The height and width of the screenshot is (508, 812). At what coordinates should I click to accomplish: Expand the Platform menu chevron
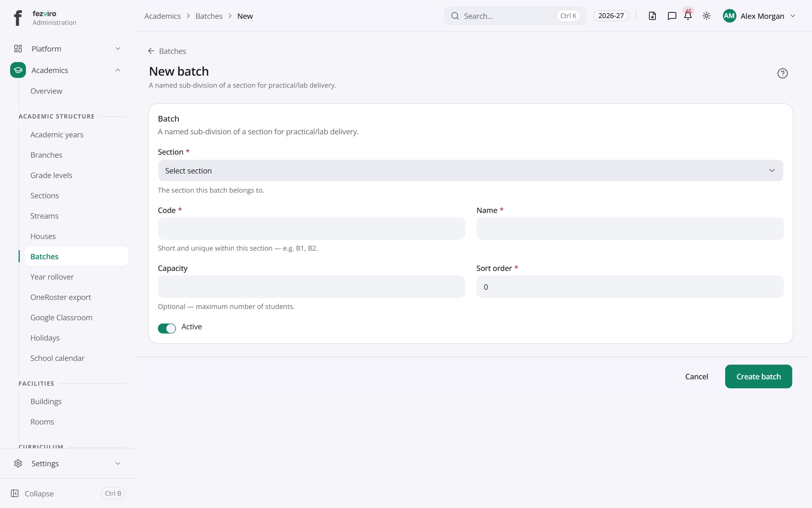[x=118, y=49]
